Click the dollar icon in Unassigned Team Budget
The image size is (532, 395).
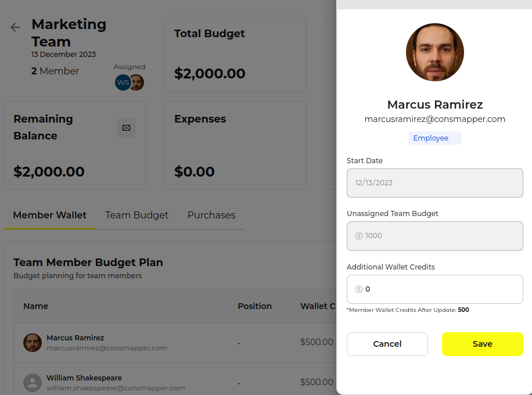pyautogui.click(x=358, y=236)
